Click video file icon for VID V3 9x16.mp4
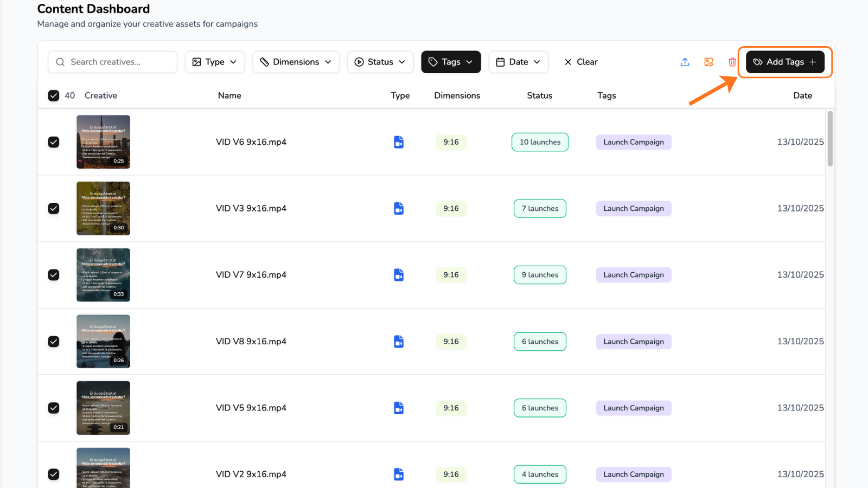This screenshot has height=488, width=868. point(399,208)
